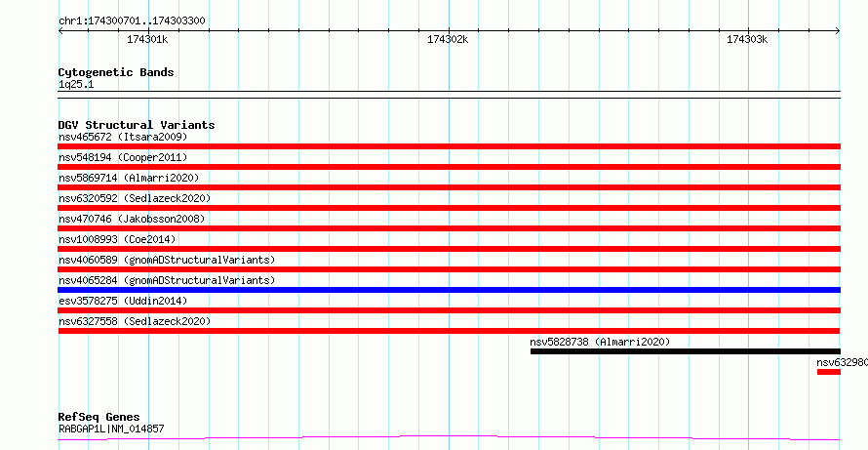Open the nsv1008993 (Coe2014) label

point(117,239)
